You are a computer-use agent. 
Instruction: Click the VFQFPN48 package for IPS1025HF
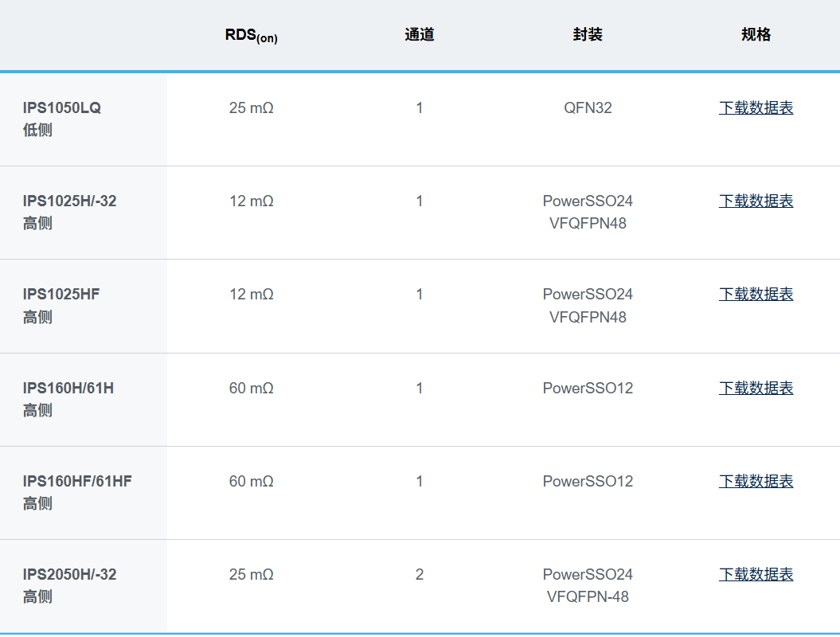point(588,317)
